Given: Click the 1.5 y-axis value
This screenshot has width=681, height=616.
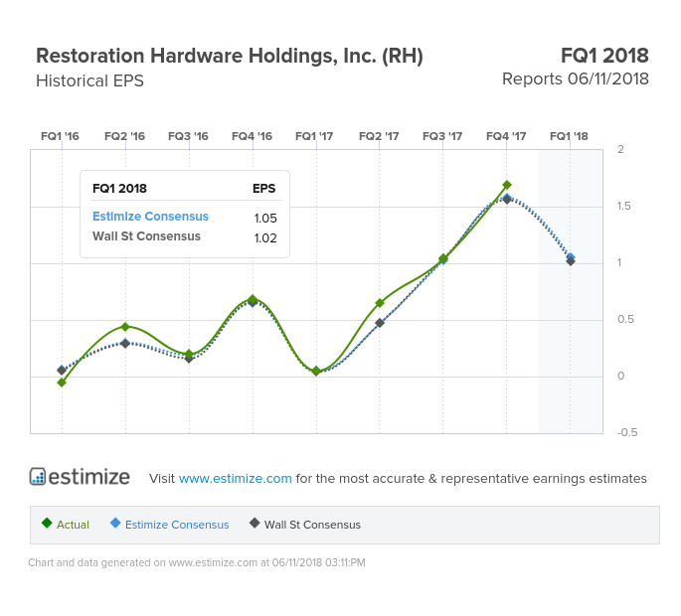Looking at the screenshot, I should [x=623, y=207].
